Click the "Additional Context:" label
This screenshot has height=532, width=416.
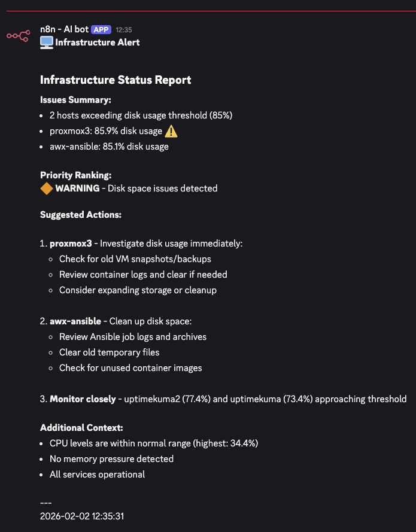point(81,428)
